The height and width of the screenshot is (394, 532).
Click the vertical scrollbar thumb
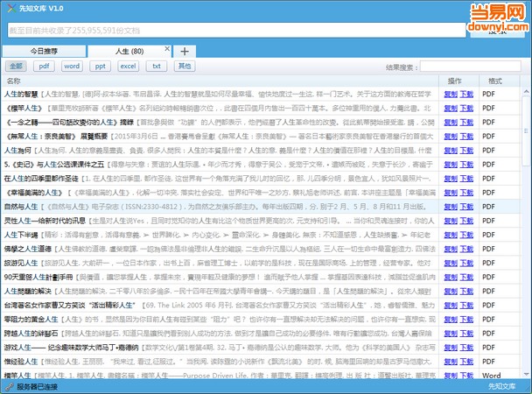[526, 131]
